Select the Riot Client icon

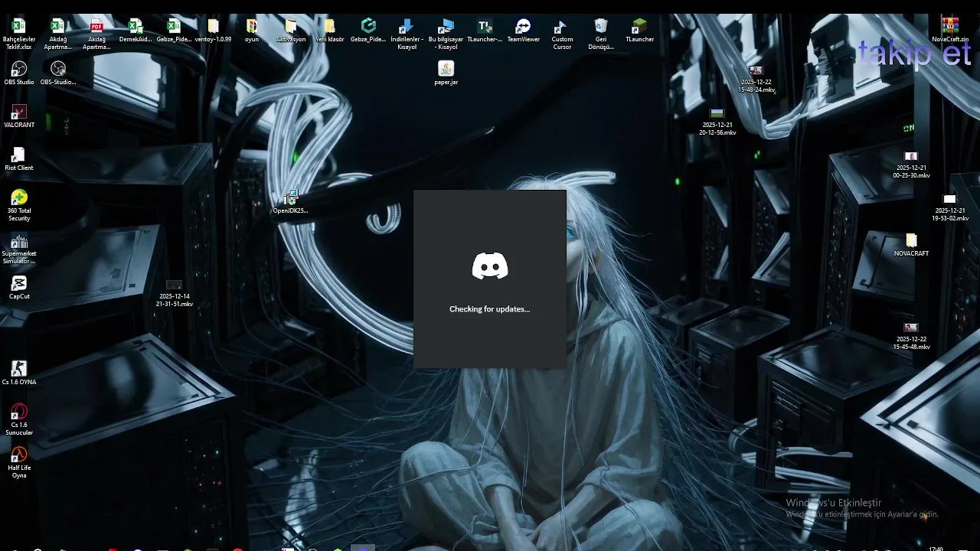19,155
